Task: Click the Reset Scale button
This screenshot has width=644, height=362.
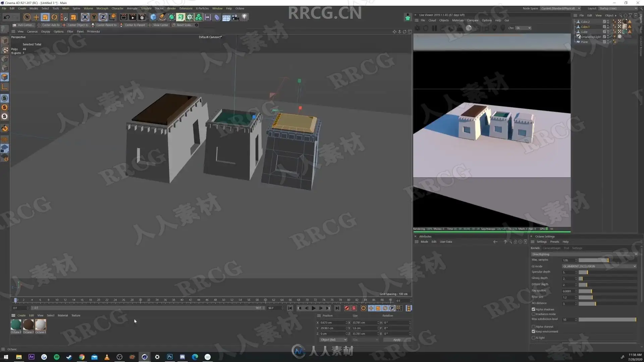Action: [184, 25]
